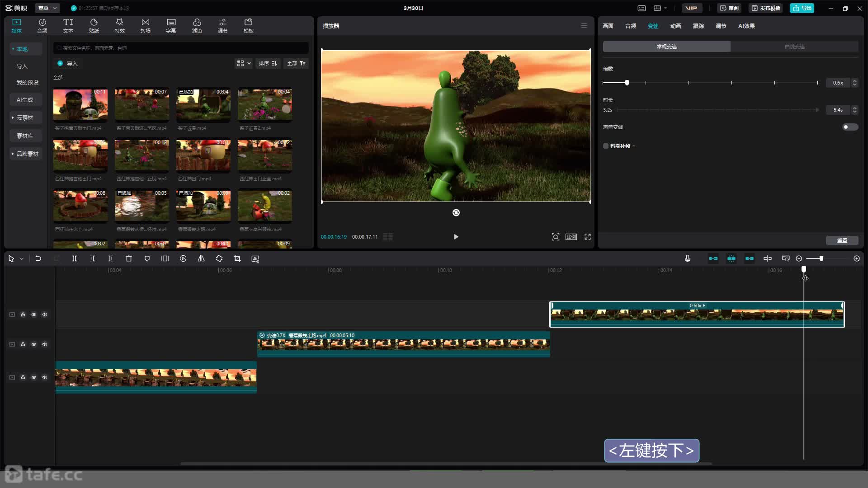
Task: Expand the 品牌素材 sidebar section
Action: pyautogui.click(x=26, y=154)
